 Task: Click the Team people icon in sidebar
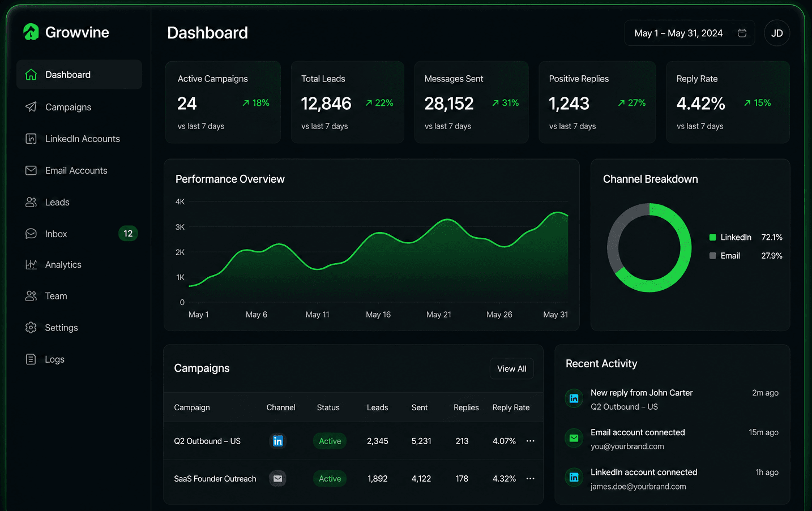click(31, 296)
